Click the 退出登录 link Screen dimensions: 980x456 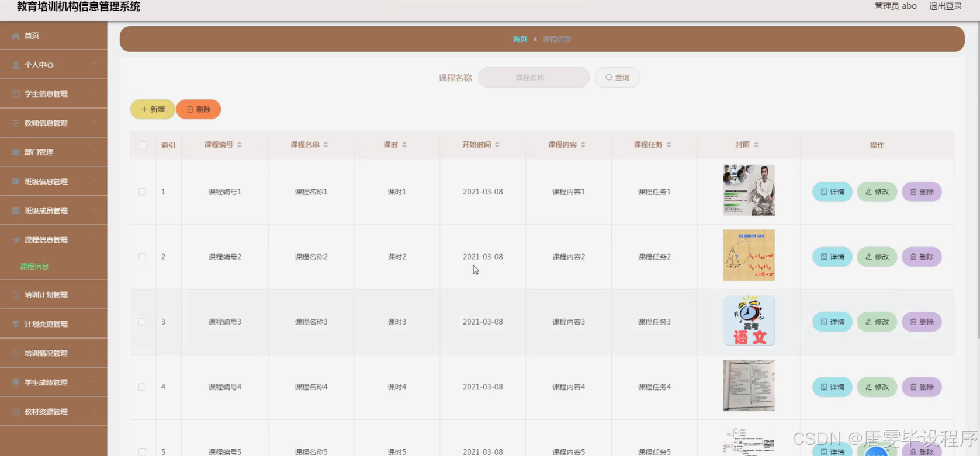coord(946,6)
